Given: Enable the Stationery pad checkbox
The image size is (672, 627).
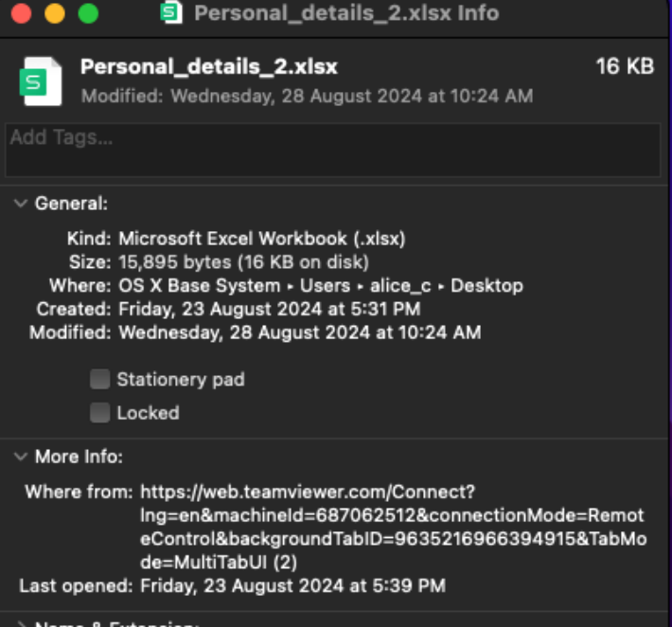Looking at the screenshot, I should (100, 380).
